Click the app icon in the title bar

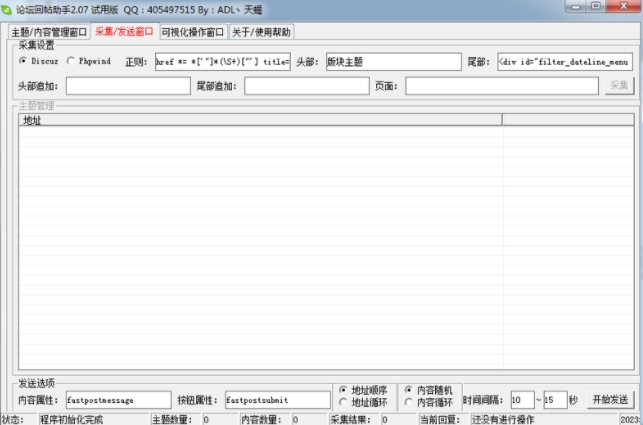pos(8,8)
